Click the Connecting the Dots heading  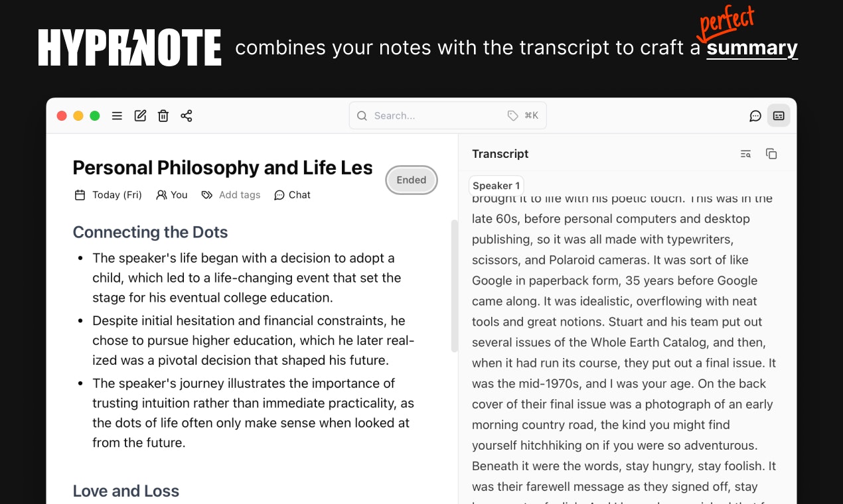tap(150, 232)
